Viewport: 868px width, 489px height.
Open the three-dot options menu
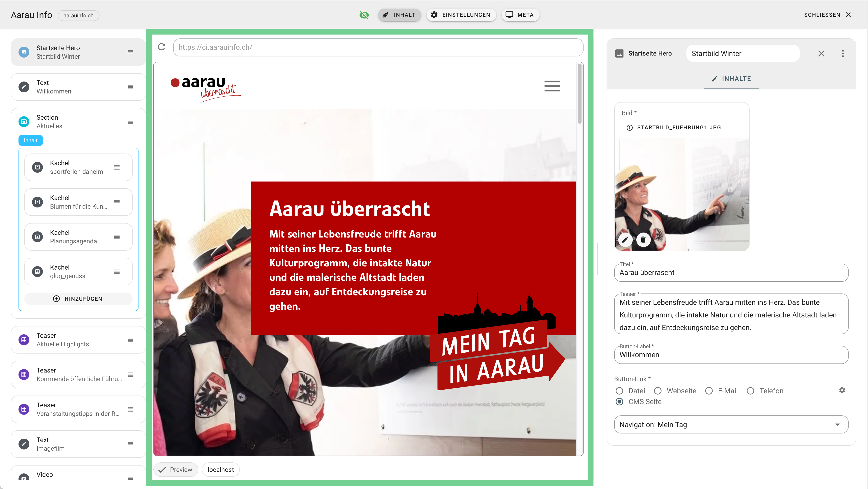[843, 53]
